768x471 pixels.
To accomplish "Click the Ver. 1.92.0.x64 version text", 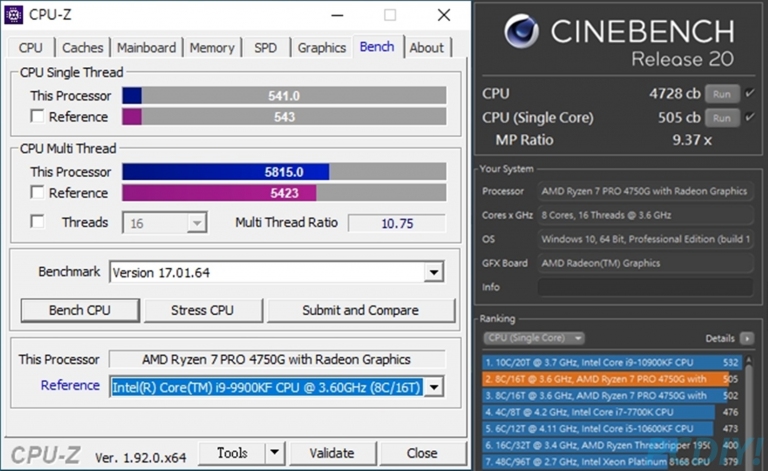I will click(141, 458).
